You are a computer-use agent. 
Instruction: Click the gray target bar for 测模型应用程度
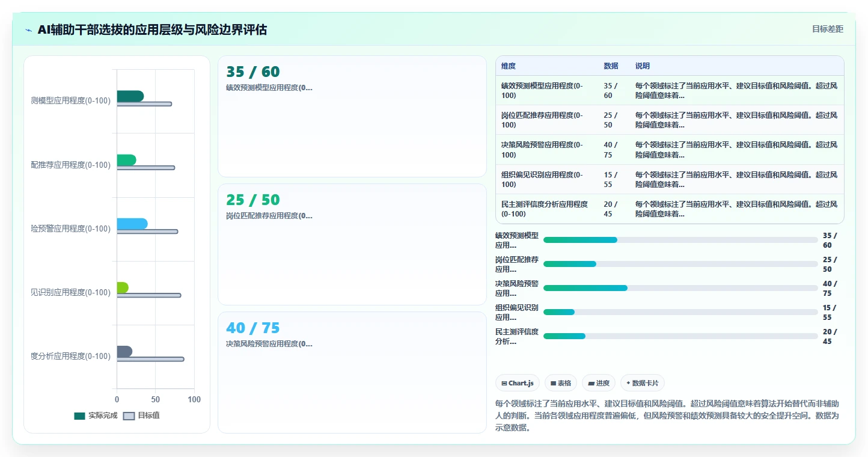point(144,104)
